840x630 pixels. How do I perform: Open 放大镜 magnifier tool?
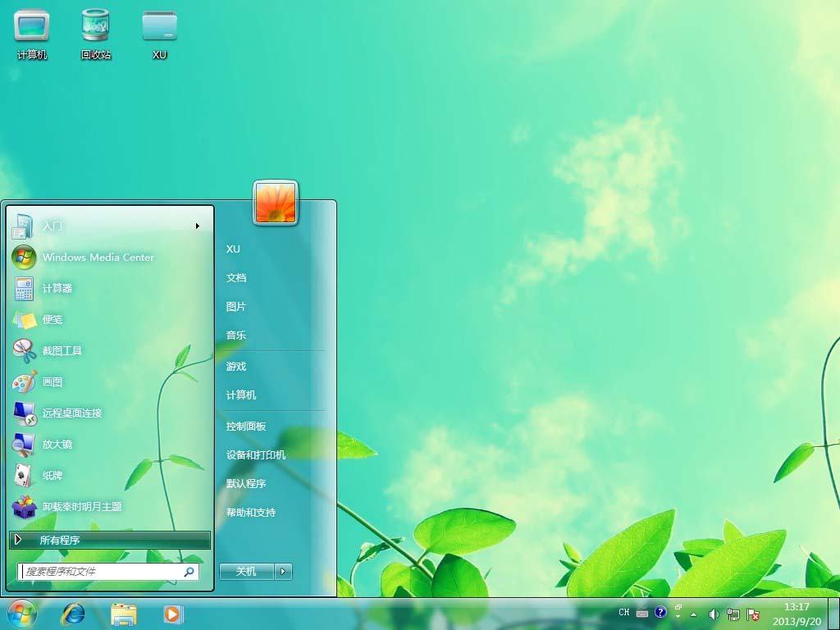pos(57,444)
